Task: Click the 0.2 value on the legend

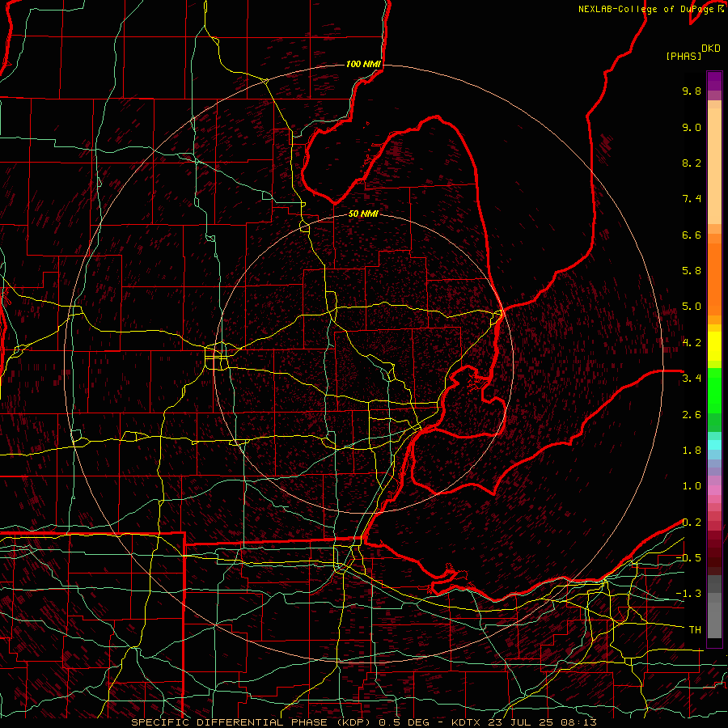Action: (x=692, y=523)
